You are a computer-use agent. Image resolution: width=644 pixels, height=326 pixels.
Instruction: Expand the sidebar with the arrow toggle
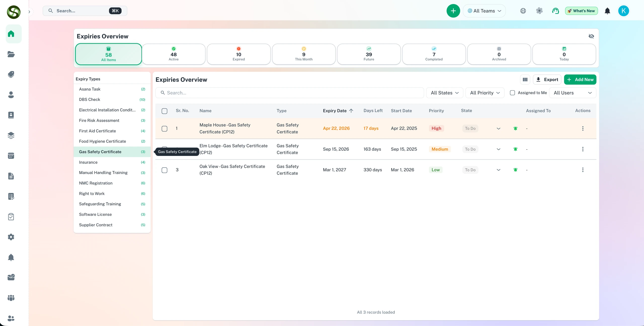tap(29, 12)
